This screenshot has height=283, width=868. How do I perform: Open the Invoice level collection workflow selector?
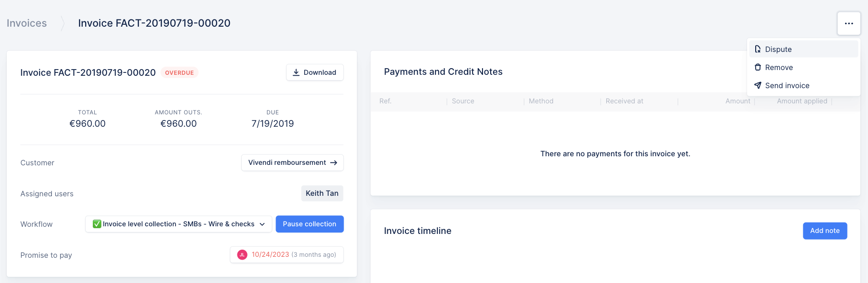click(178, 224)
